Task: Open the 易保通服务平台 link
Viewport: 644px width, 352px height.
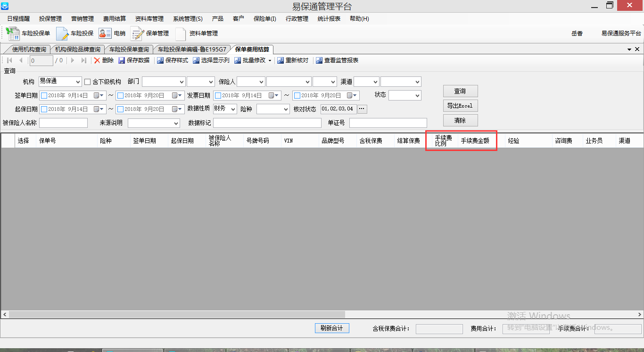Action: 621,34
